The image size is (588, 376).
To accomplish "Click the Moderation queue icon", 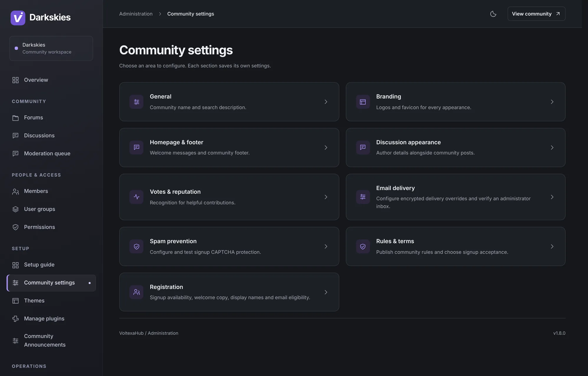I will (16, 154).
